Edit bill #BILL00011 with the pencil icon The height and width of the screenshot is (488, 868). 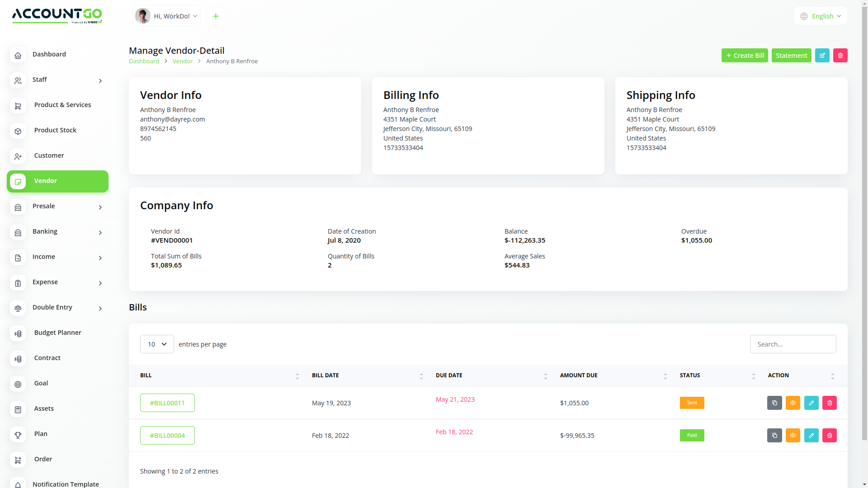(811, 403)
